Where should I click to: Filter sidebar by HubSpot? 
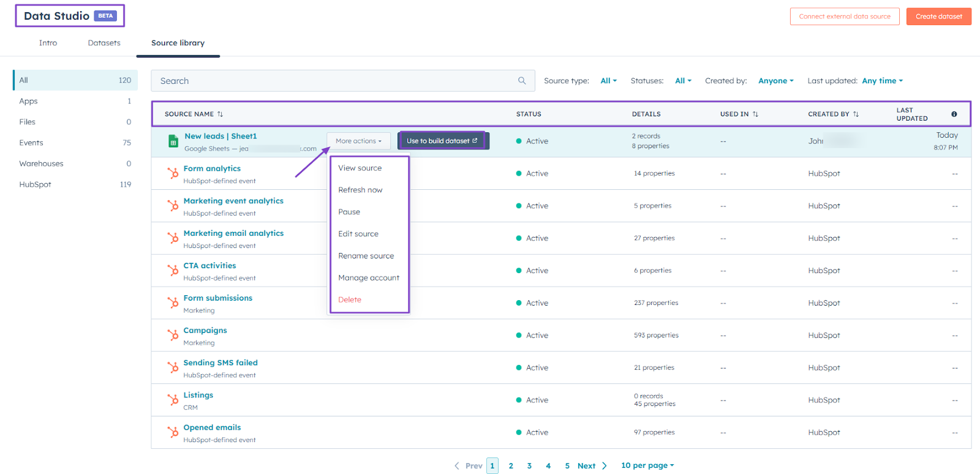tap(75, 184)
